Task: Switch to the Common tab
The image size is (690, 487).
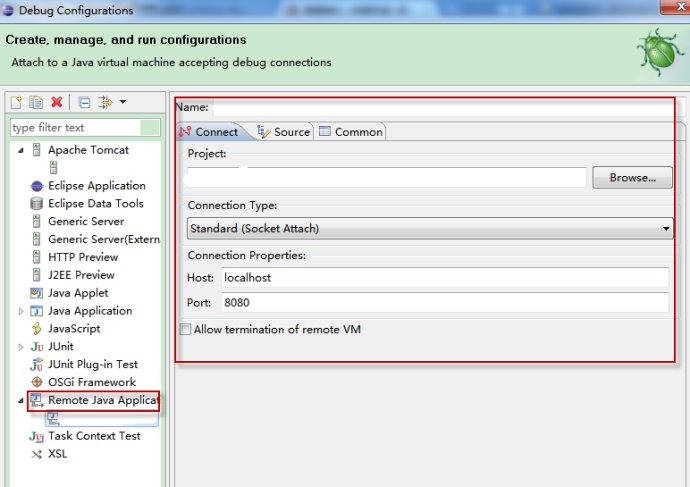Action: [350, 132]
